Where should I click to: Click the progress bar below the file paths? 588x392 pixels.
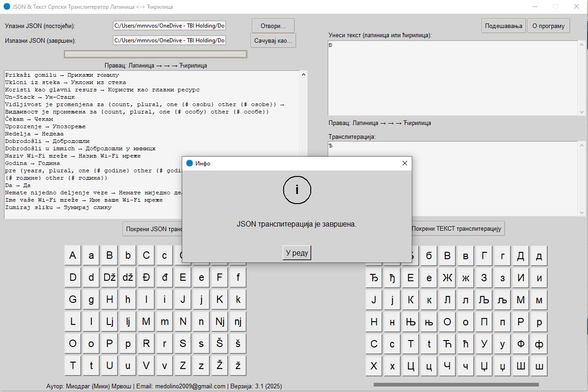pos(155,54)
